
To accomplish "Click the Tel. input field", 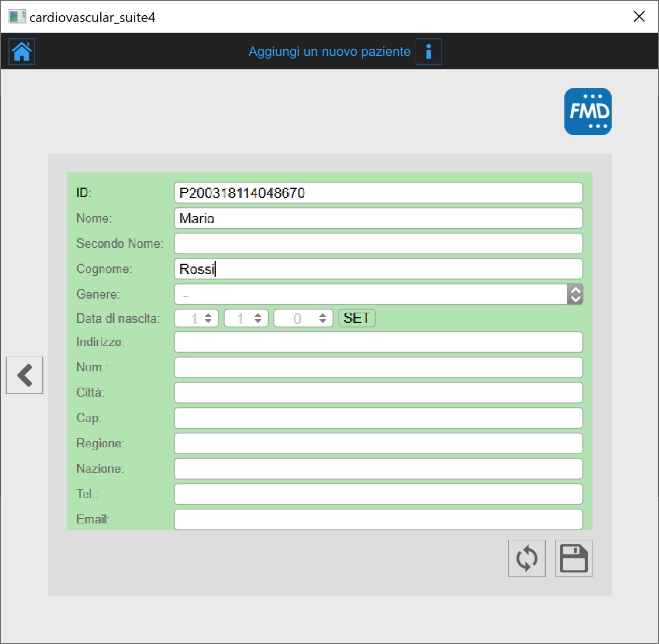I will click(379, 494).
